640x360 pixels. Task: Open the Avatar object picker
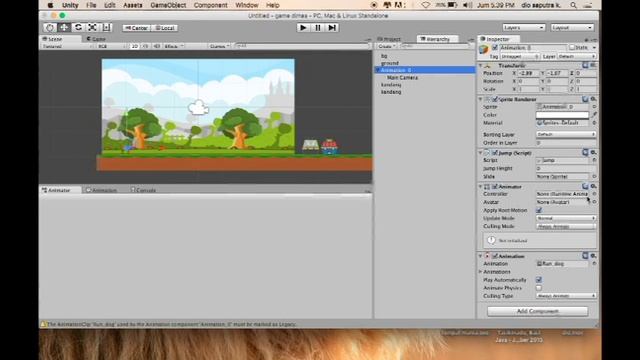point(594,202)
